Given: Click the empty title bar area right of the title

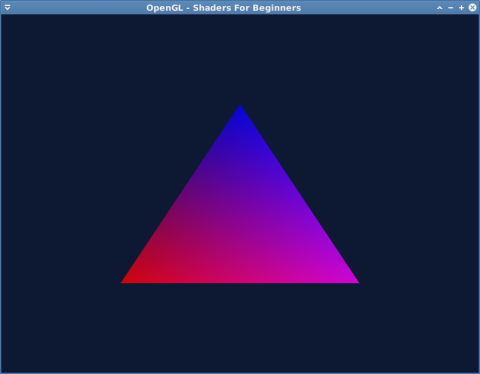Looking at the screenshot, I should coord(368,7).
